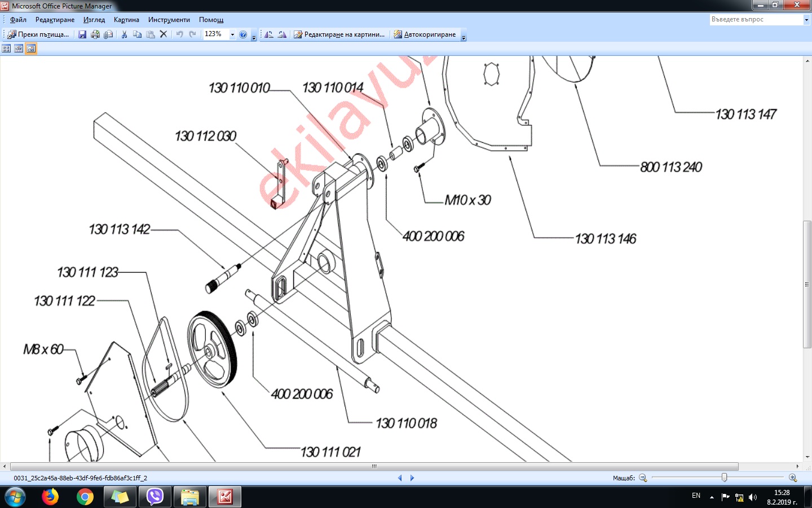Click the Picture Manager taskbar button
The height and width of the screenshot is (508, 812).
click(x=225, y=497)
